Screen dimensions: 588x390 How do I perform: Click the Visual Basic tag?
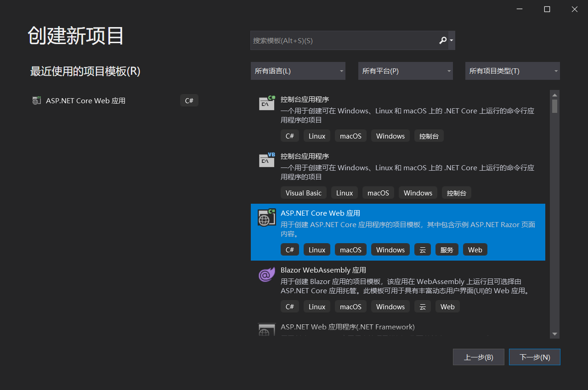304,193
